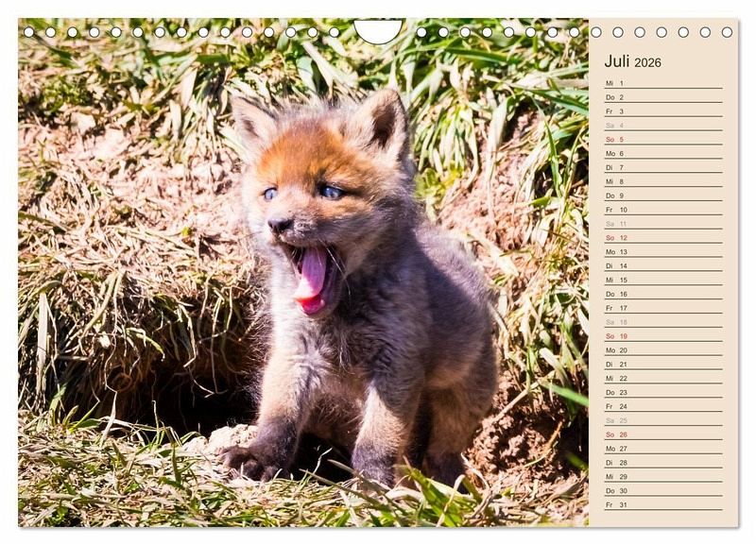
Task: Select the Di 7 date line
Action: click(661, 167)
